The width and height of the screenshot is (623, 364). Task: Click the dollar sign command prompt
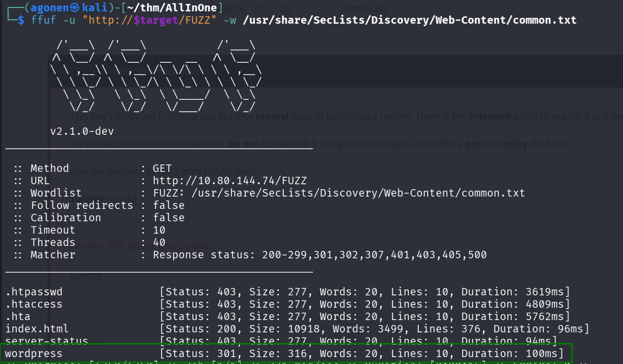click(21, 20)
